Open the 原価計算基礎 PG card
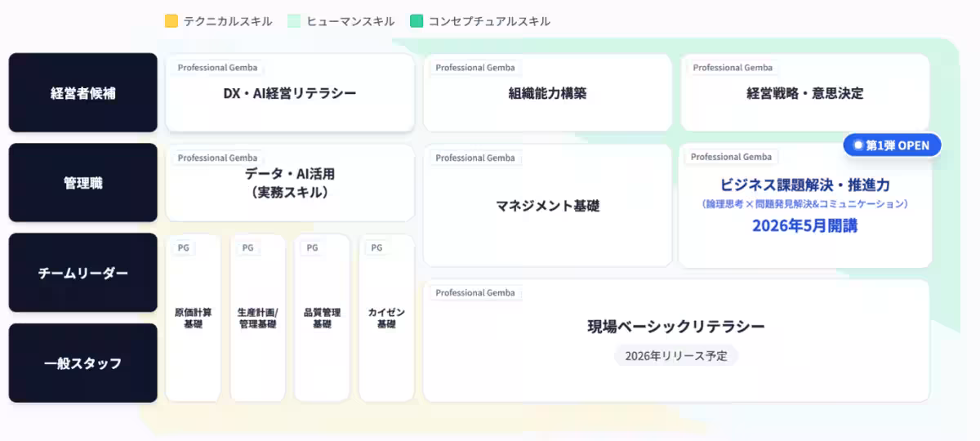This screenshot has height=441, width=980. click(x=194, y=318)
